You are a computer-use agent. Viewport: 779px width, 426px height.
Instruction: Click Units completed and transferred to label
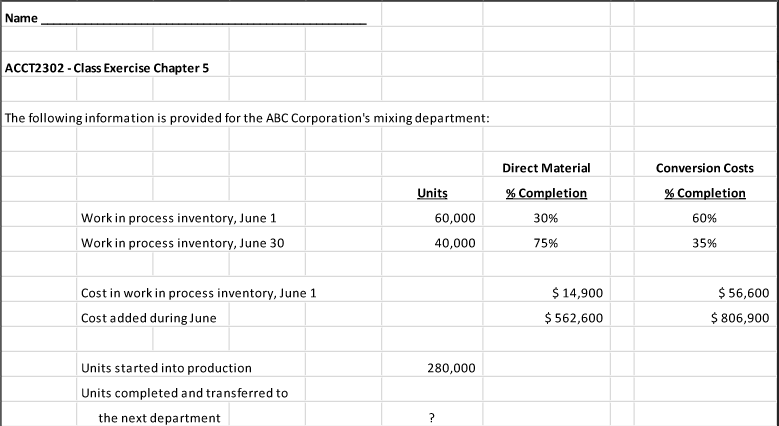[x=184, y=393]
